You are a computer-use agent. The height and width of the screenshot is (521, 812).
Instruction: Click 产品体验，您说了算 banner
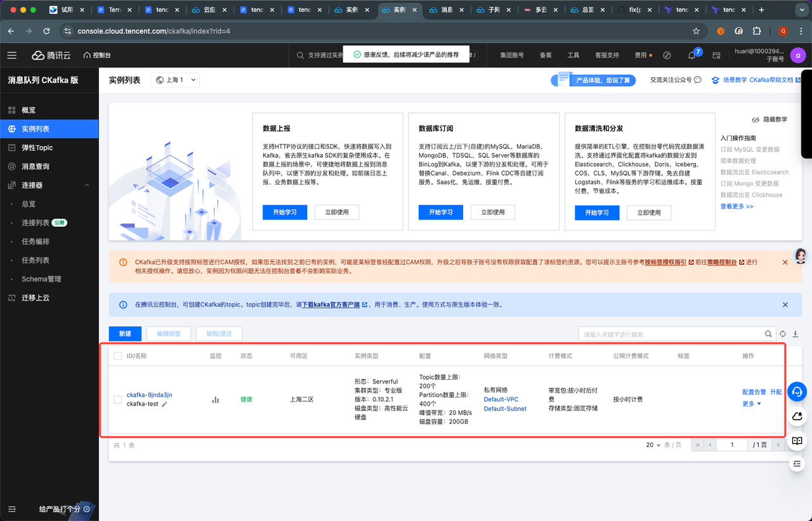[593, 80]
